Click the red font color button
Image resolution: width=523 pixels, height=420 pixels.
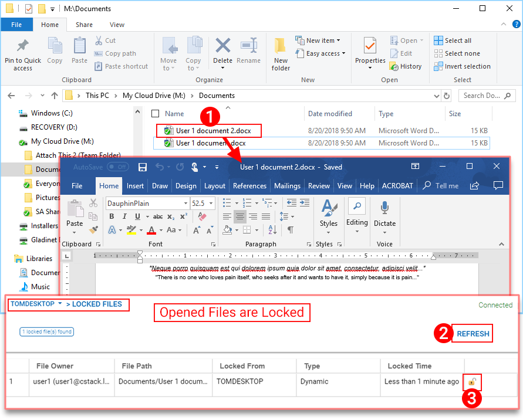tap(152, 230)
